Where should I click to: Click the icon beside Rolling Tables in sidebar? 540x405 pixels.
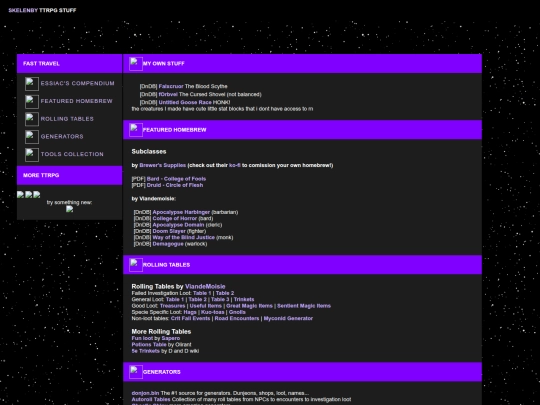coord(32,119)
